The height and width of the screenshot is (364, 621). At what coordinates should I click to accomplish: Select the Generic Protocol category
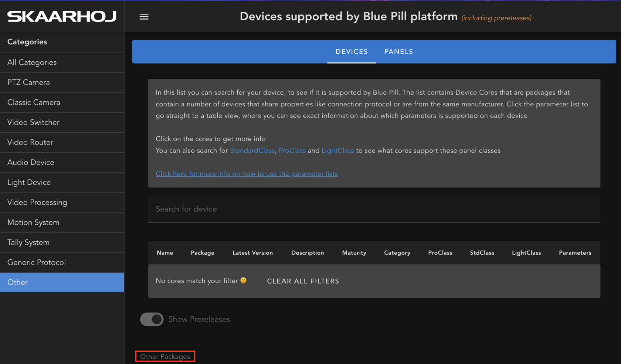point(62,262)
